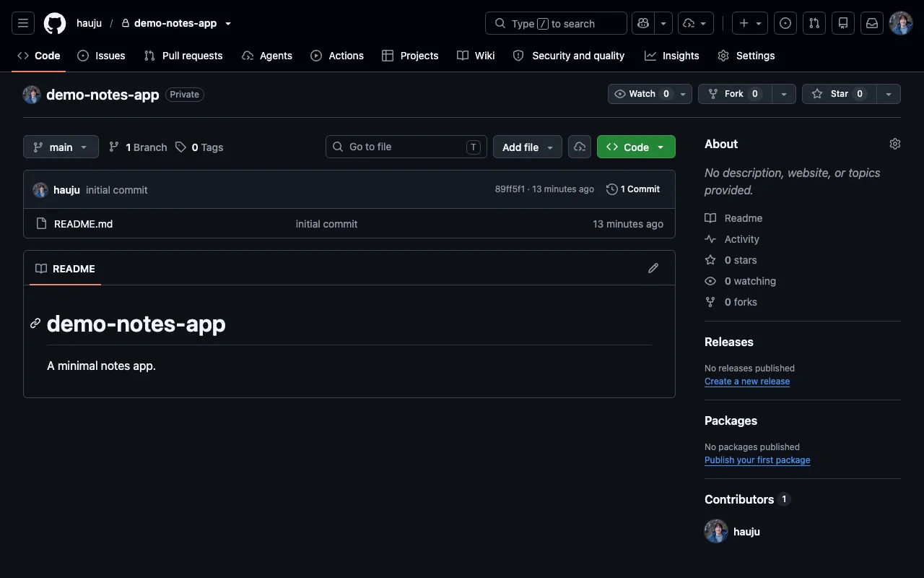The image size is (924, 578).
Task: Open the cloud agents menu in header
Action: tap(696, 23)
